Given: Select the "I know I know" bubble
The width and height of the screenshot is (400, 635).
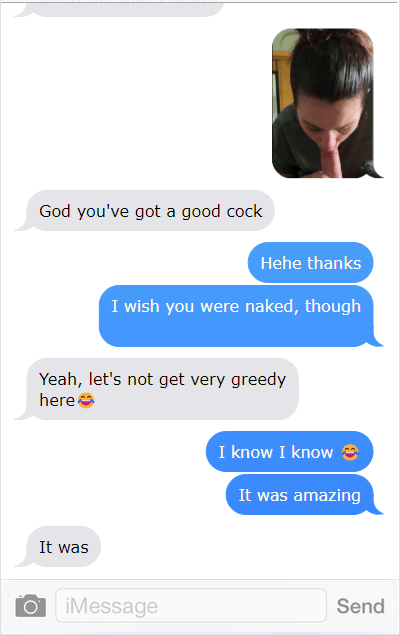Looking at the screenshot, I should [x=289, y=452].
